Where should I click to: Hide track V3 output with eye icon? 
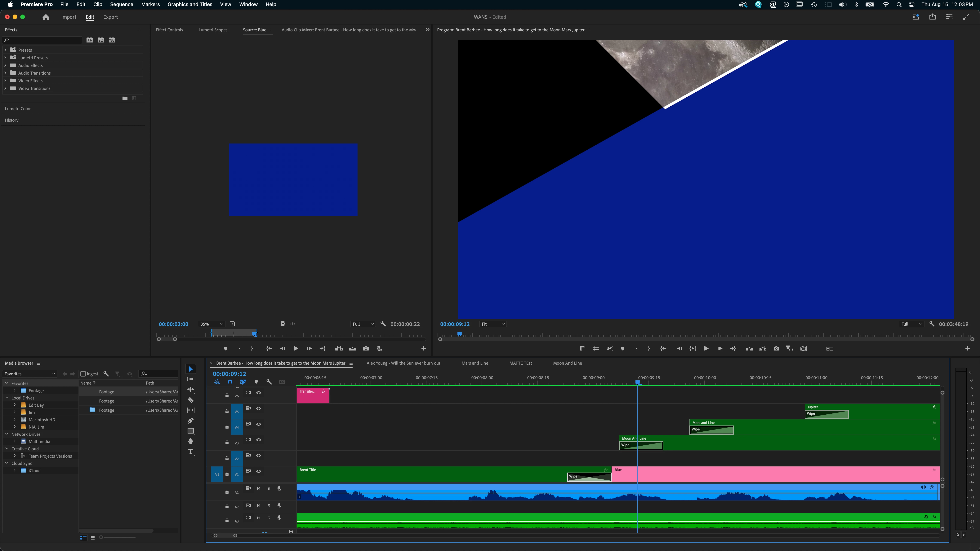(x=259, y=440)
